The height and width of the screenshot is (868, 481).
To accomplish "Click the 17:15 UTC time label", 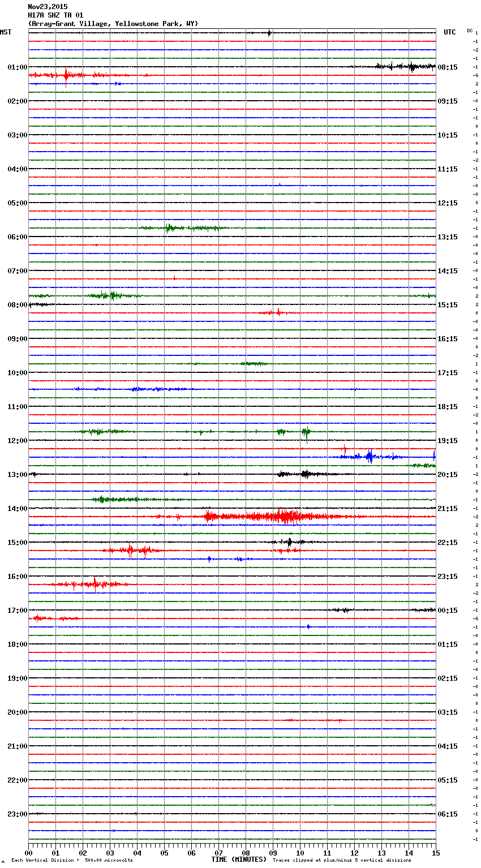I will (x=448, y=373).
